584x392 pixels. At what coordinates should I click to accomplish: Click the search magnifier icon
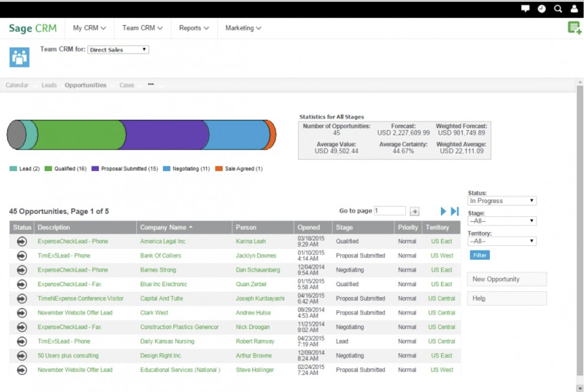click(x=558, y=9)
